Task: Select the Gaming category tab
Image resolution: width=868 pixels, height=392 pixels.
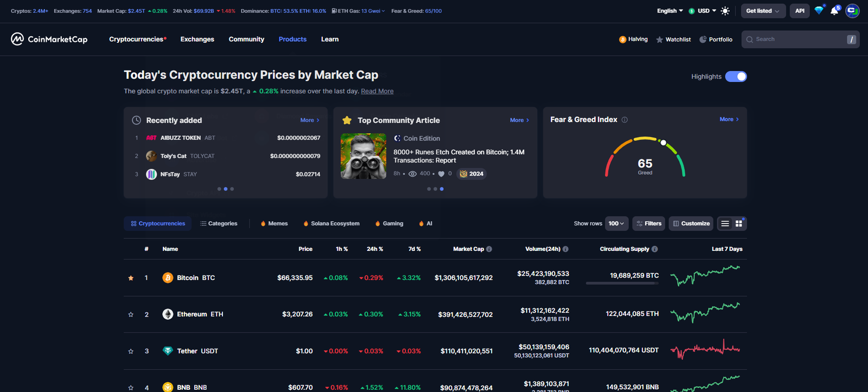Action: [389, 224]
